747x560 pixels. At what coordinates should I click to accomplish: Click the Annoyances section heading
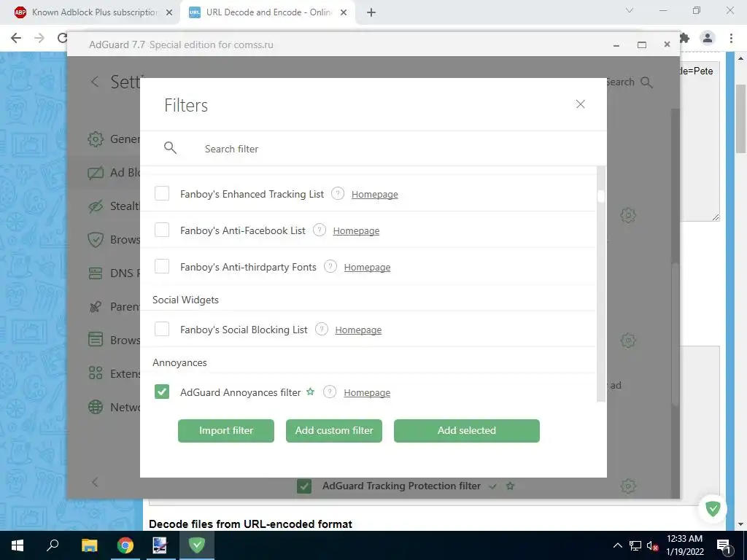[x=179, y=363]
